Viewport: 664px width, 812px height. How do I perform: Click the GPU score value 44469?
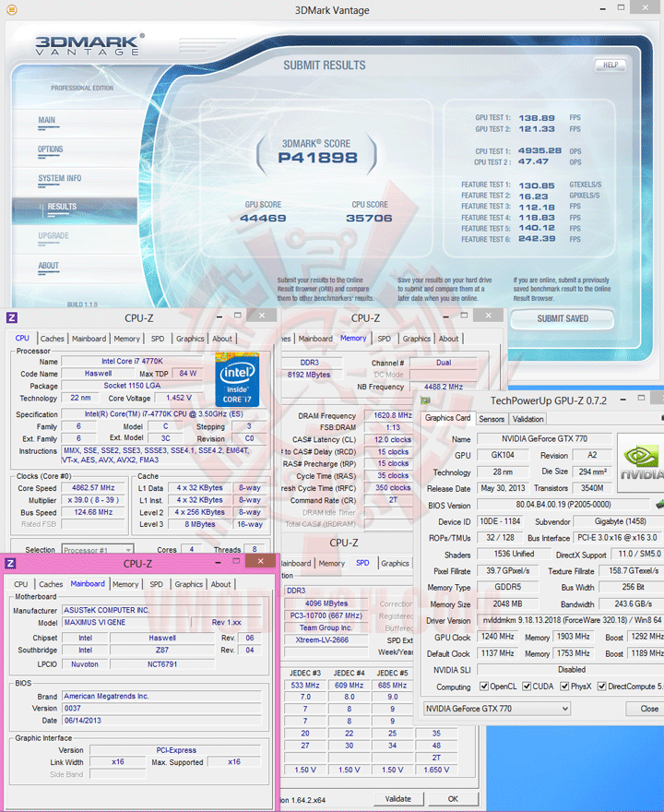(263, 218)
